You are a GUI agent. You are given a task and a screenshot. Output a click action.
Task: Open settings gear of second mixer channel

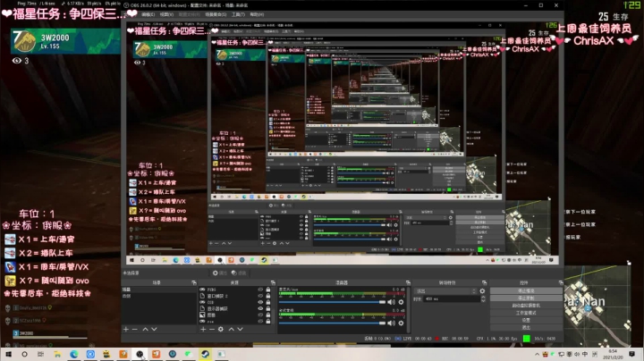point(402,323)
